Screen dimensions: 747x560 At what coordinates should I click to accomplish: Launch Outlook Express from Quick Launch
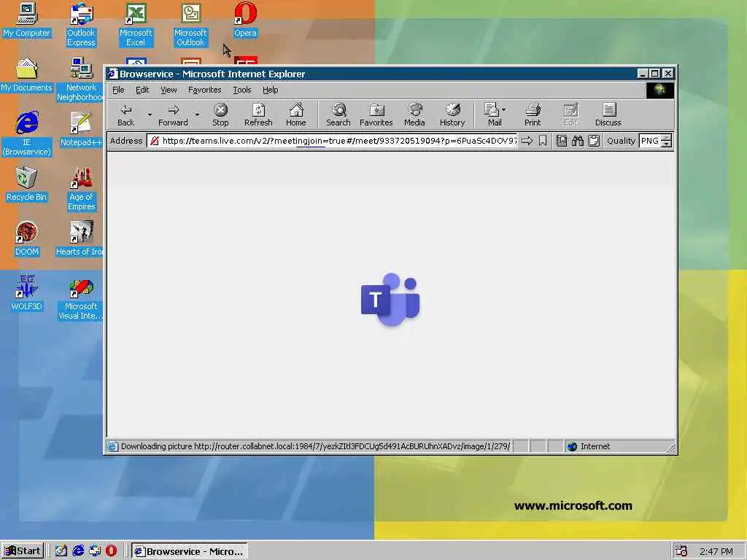click(95, 551)
